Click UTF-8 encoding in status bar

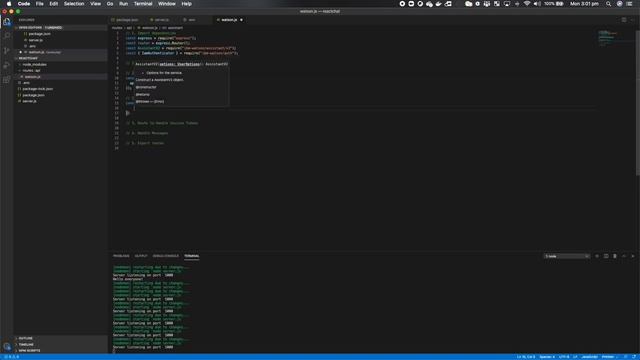tap(564, 357)
